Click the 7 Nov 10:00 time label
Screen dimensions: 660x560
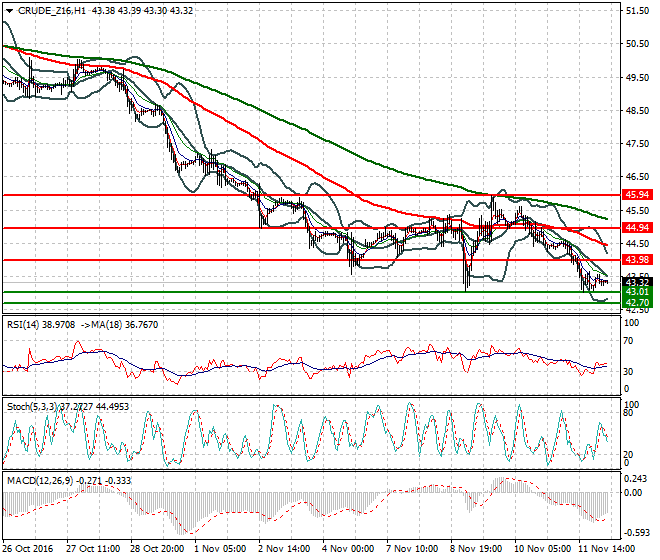412,549
